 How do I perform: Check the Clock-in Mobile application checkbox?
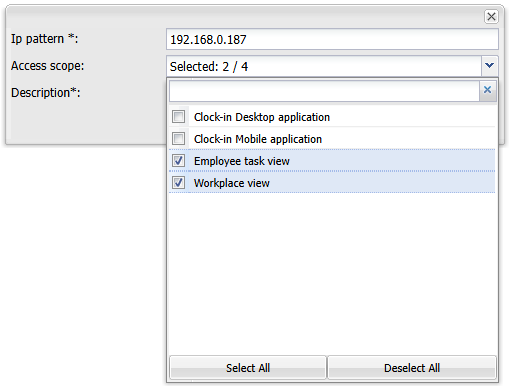pyautogui.click(x=178, y=139)
